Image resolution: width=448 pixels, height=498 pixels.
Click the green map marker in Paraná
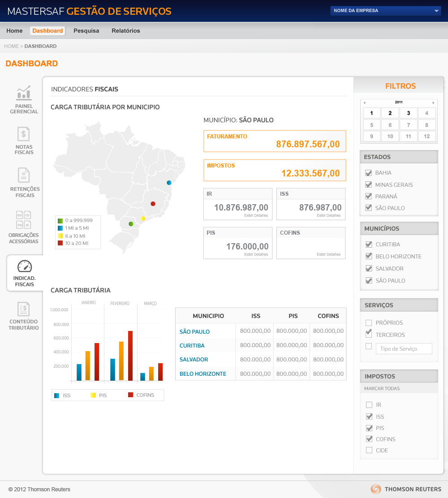tap(131, 224)
